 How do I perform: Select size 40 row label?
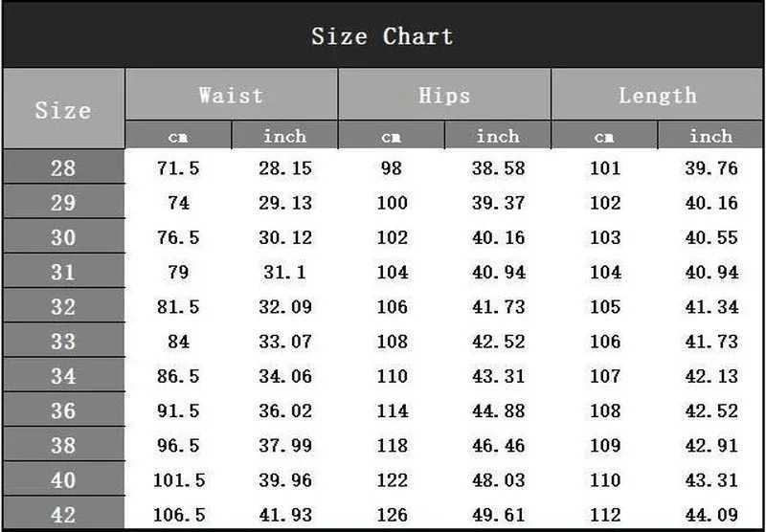point(63,479)
